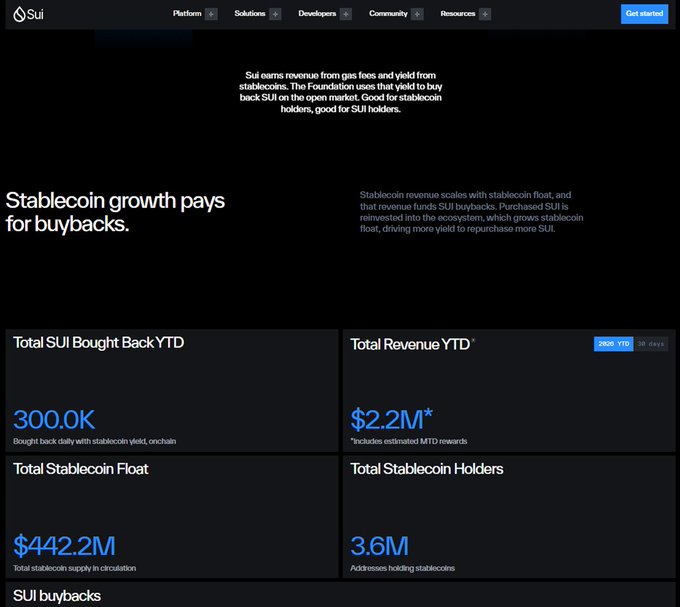Viewport: 680px width, 607px height.
Task: Expand the plus icon next to Platform
Action: point(211,14)
